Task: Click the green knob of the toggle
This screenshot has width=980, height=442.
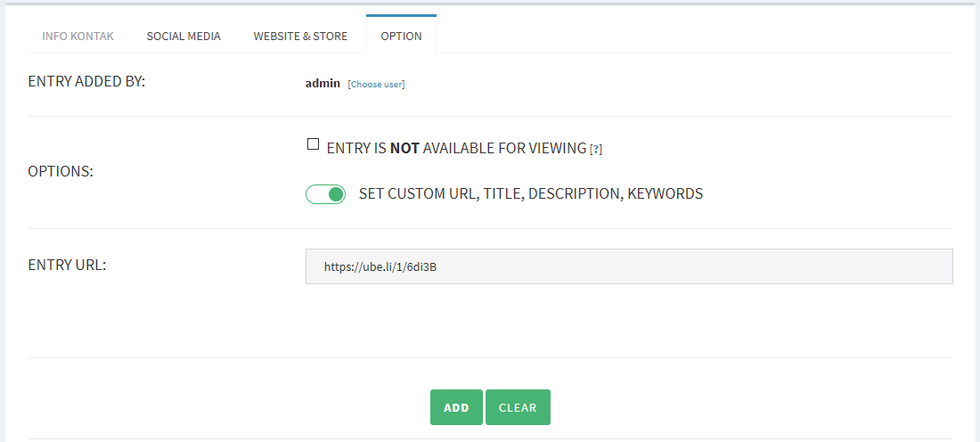Action: coord(336,194)
